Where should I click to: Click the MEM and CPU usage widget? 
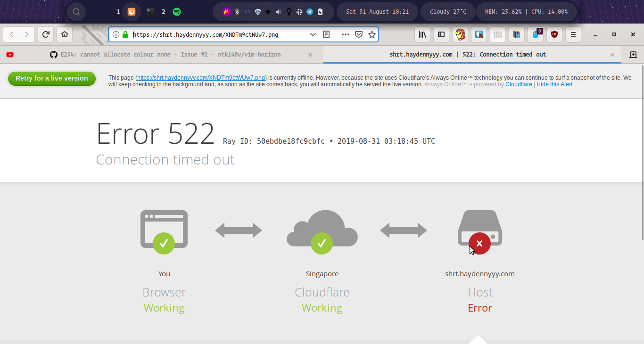[526, 12]
